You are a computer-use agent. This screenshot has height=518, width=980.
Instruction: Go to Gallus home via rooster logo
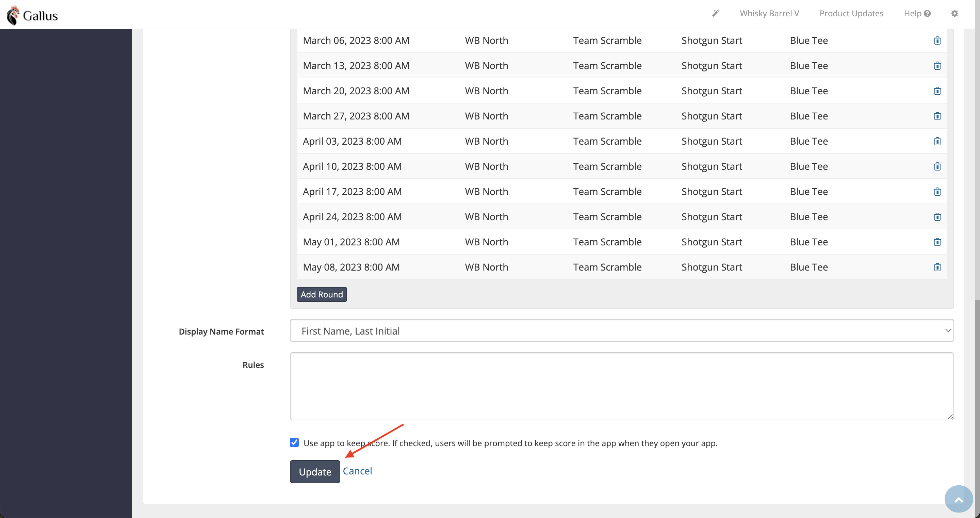click(32, 15)
